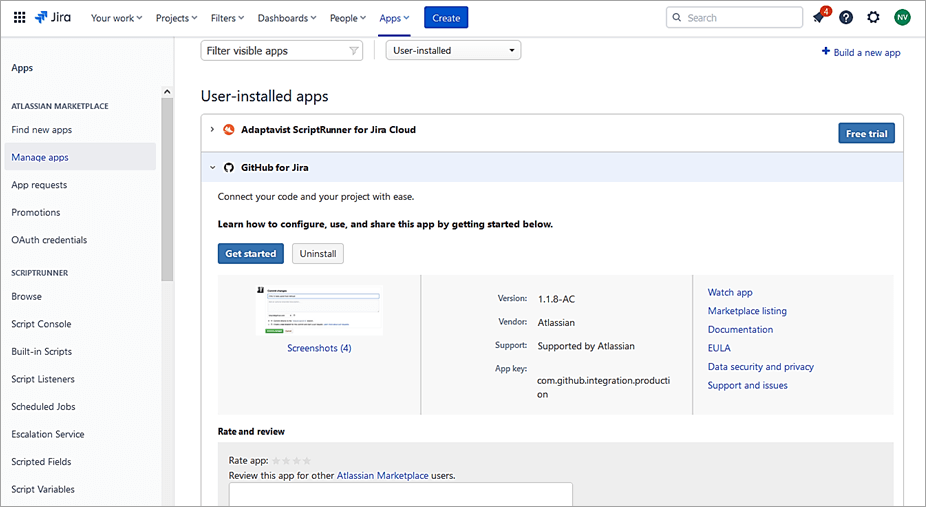This screenshot has width=926, height=507.
Task: Open the Apps dropdown menu
Action: (394, 18)
